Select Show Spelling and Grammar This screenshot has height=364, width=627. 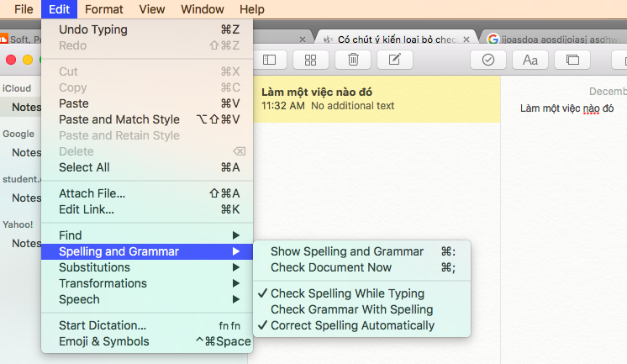coord(346,251)
